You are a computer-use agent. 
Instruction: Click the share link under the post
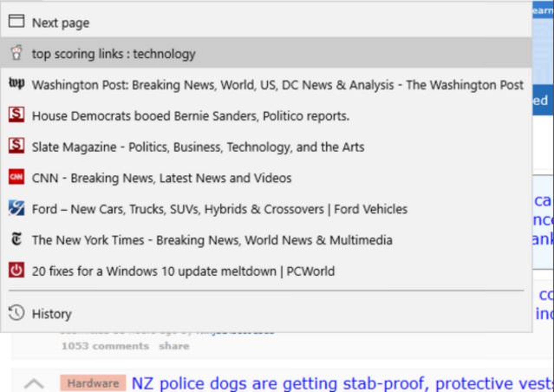click(174, 346)
